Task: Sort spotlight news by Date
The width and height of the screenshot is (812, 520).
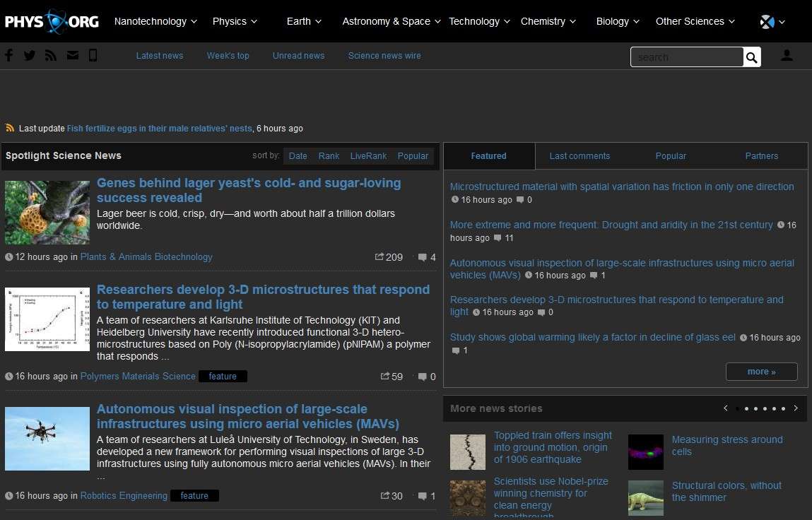Action: pyautogui.click(x=298, y=155)
